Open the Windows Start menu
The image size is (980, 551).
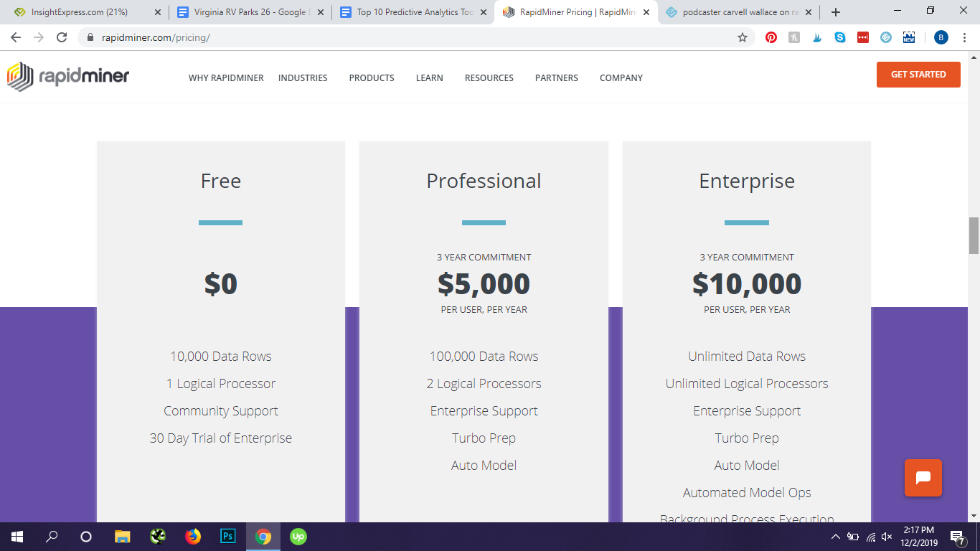coord(17,536)
